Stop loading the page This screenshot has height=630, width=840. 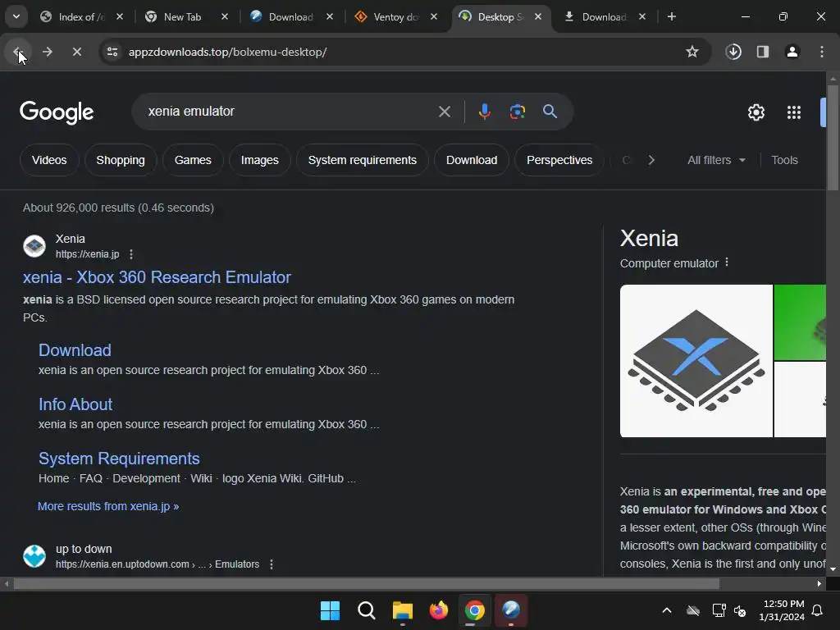click(76, 52)
